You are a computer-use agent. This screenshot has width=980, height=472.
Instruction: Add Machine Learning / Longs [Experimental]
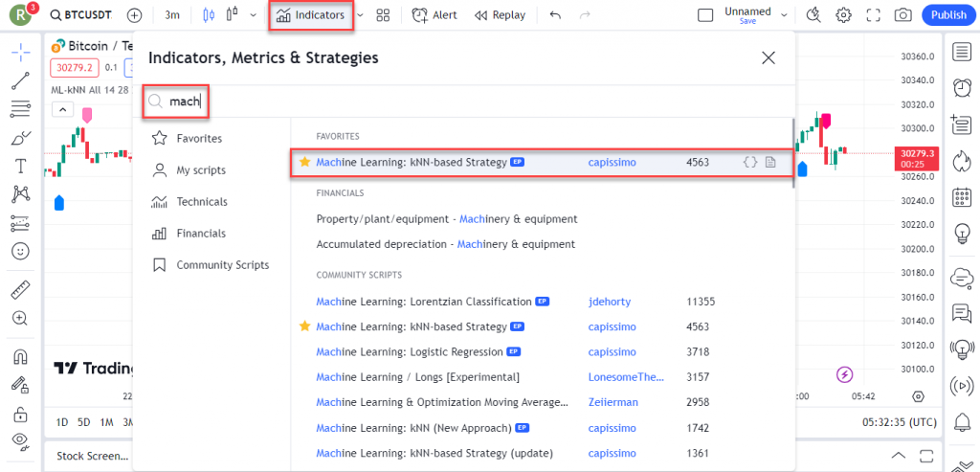pyautogui.click(x=418, y=377)
